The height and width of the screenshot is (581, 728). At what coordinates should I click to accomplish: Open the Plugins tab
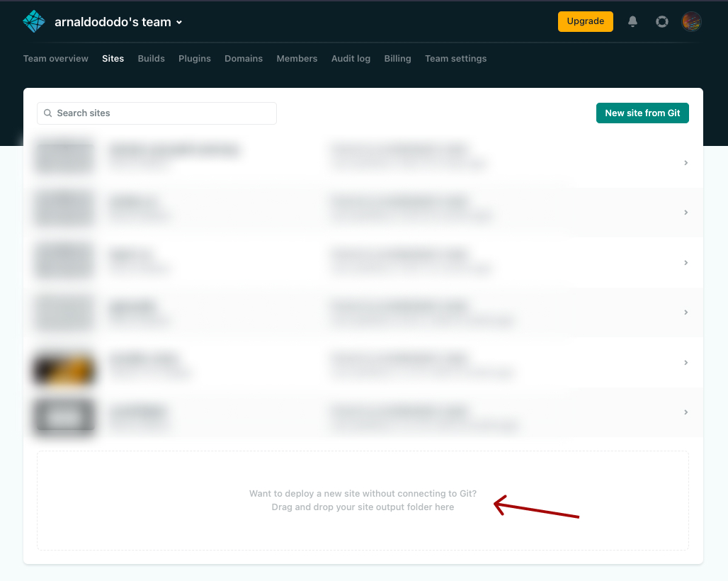tap(195, 59)
